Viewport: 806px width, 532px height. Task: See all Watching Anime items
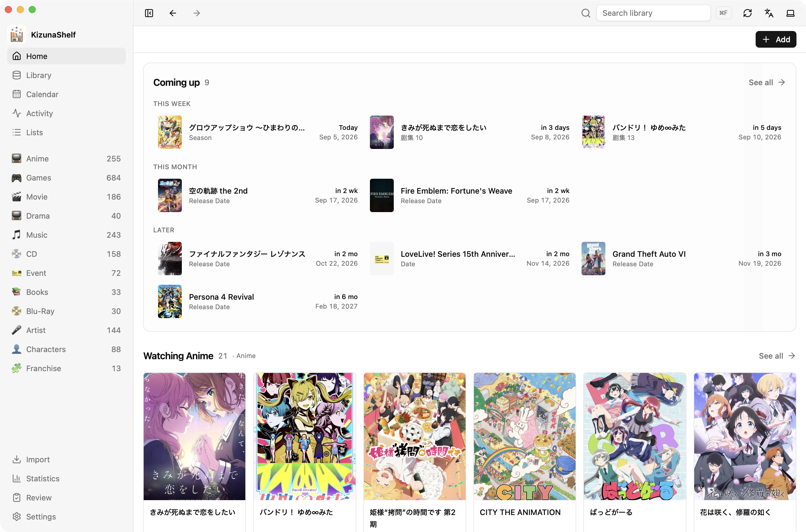click(777, 356)
